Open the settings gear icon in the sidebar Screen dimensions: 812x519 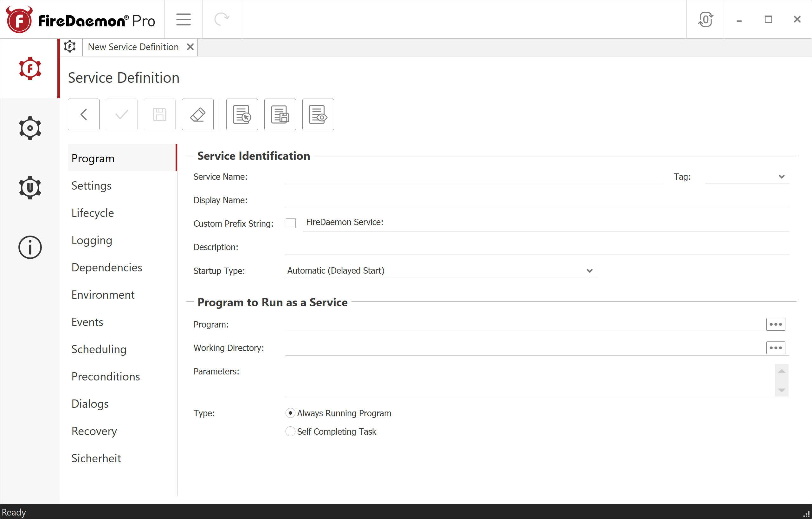click(x=30, y=128)
